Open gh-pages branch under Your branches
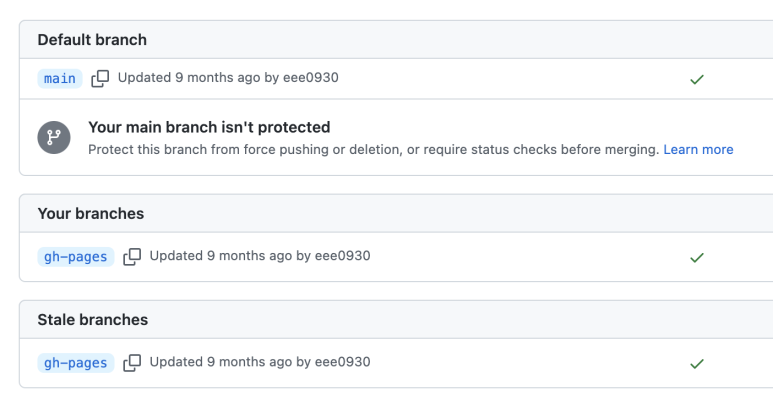 (76, 257)
